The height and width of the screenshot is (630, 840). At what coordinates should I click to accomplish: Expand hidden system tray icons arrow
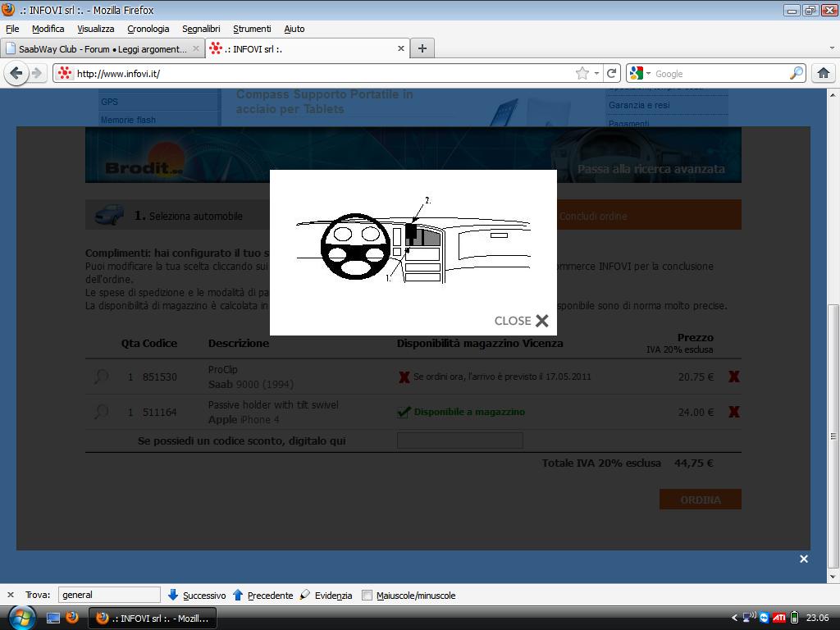coord(734,618)
